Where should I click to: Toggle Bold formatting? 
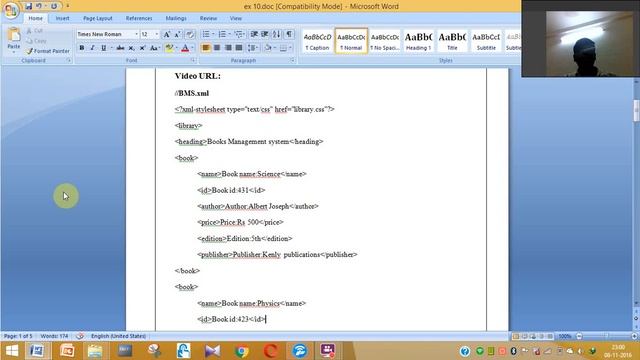[x=82, y=48]
